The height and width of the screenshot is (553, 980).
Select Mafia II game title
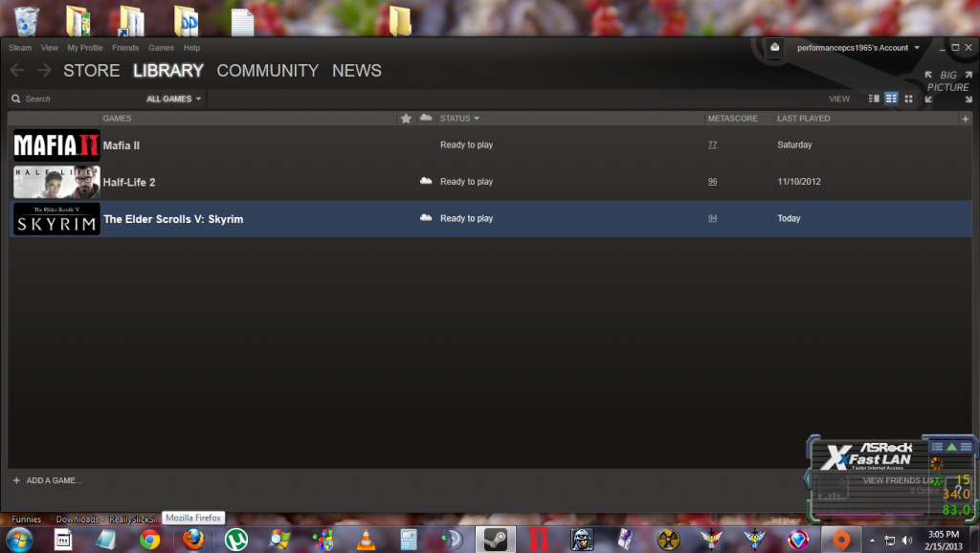pos(122,145)
